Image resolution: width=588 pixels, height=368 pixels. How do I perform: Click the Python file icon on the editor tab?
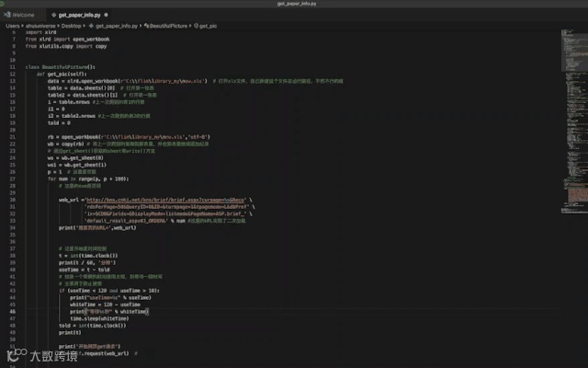[x=54, y=15]
